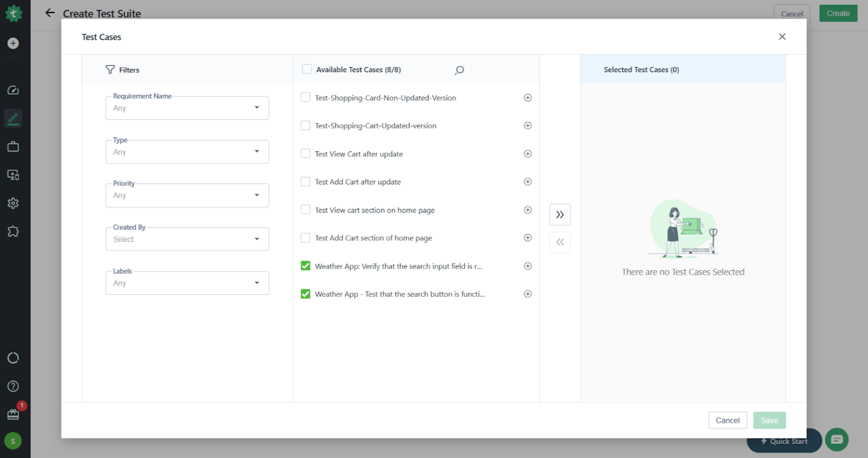
Task: Move selected items right with double-chevron button
Action: coord(559,214)
